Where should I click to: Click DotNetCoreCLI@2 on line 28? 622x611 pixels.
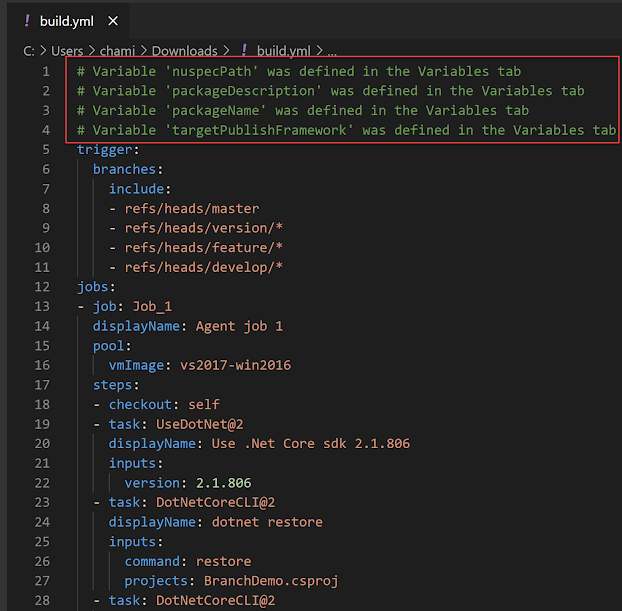(215, 600)
